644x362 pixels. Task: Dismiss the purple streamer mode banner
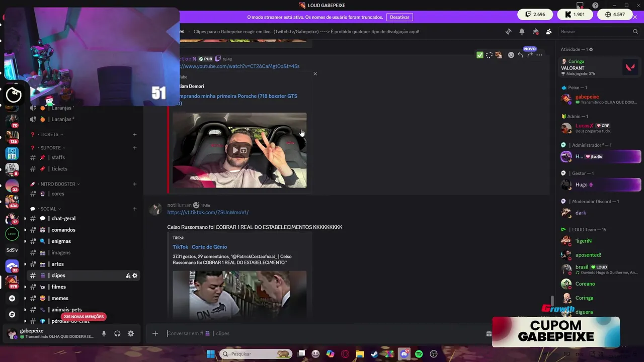635,17
